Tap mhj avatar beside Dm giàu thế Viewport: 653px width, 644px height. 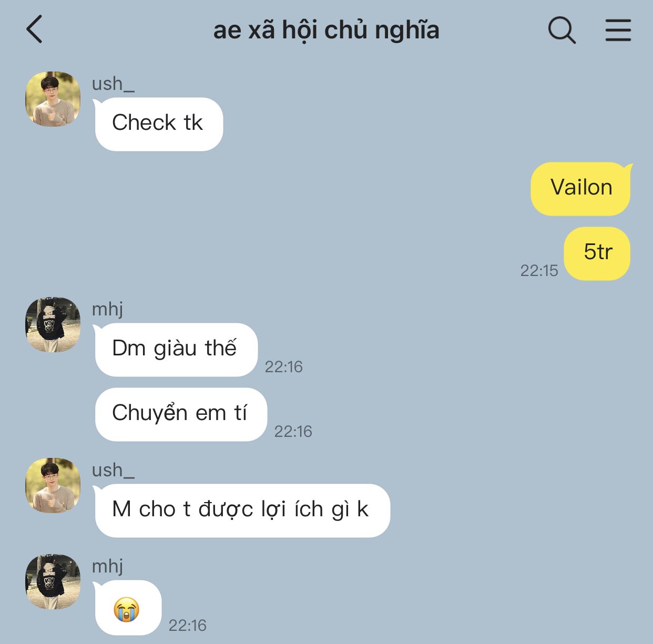click(x=53, y=324)
